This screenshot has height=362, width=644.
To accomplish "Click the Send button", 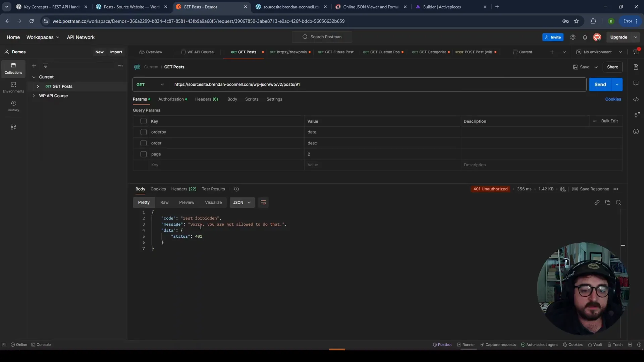I will click(600, 84).
